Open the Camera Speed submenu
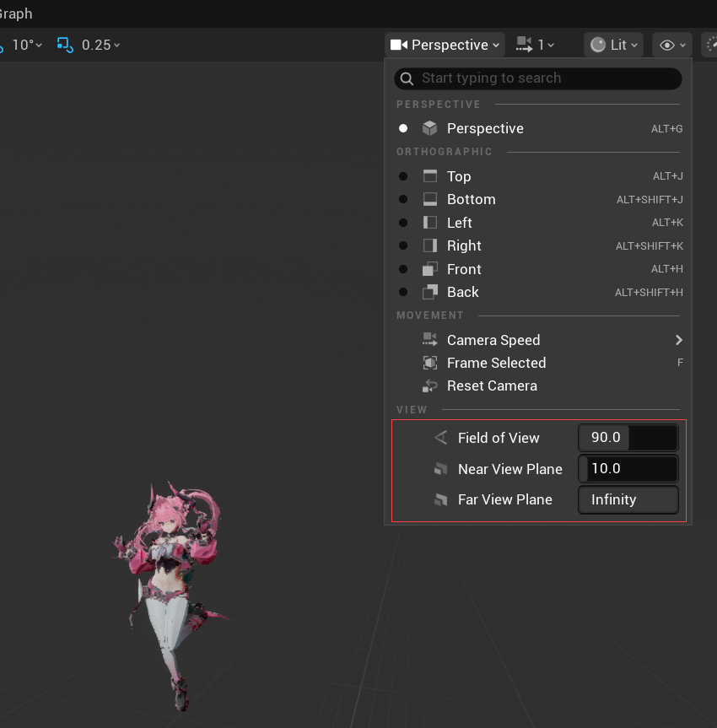The image size is (717, 728). click(538, 340)
